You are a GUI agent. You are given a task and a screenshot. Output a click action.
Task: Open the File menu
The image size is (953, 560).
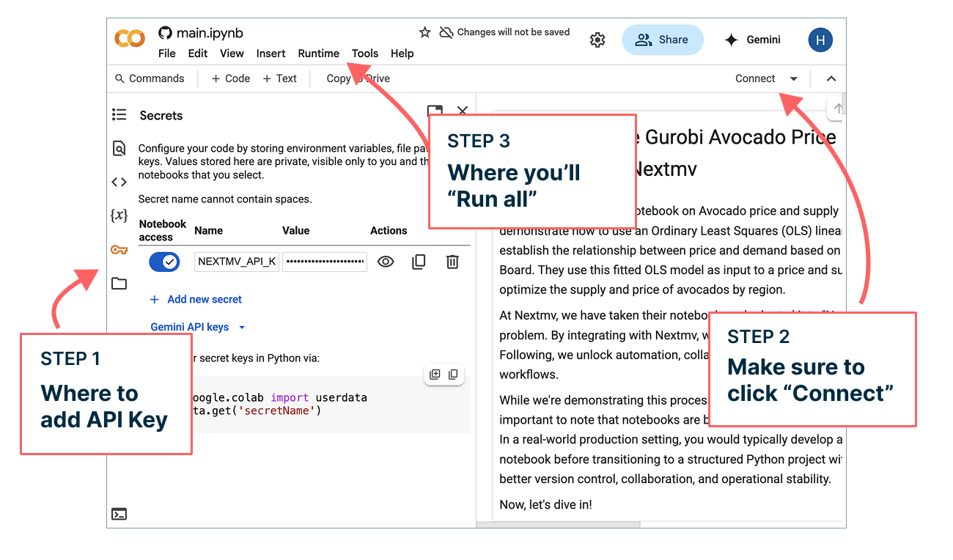pyautogui.click(x=167, y=54)
